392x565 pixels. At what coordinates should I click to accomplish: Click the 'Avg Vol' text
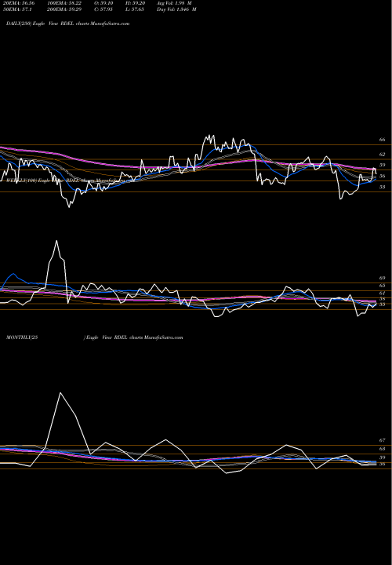click(x=174, y=3)
